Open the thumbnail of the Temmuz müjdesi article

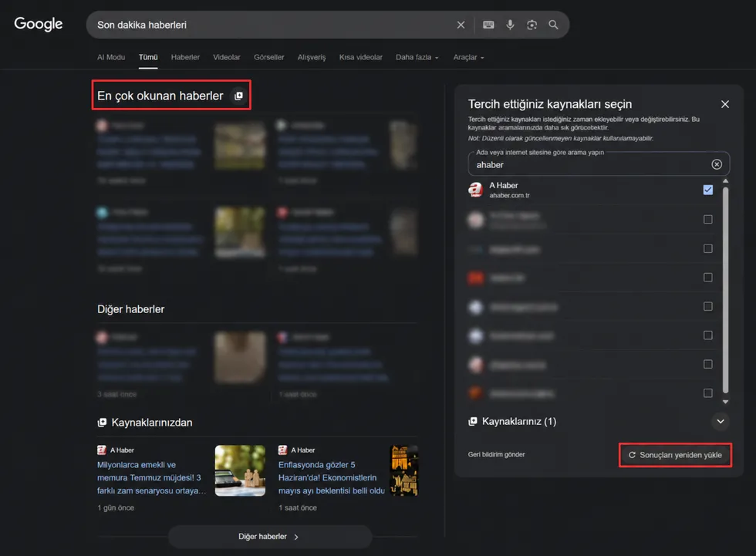(x=240, y=470)
